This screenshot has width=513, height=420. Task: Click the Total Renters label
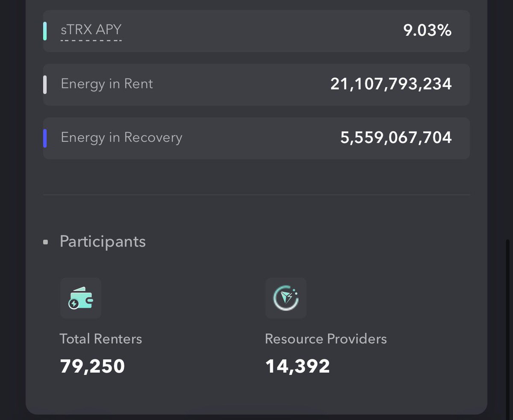(x=101, y=339)
